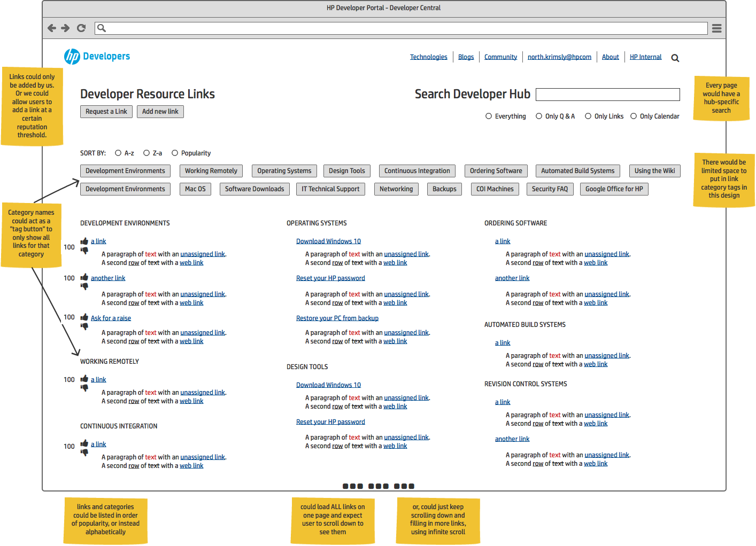This screenshot has width=756, height=546.
Task: Thumbs down 'a link' under Continuous Integration
Action: pos(84,453)
